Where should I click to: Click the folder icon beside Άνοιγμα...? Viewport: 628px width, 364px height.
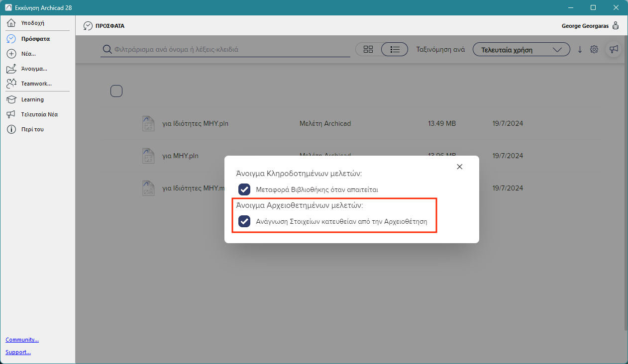(x=11, y=69)
